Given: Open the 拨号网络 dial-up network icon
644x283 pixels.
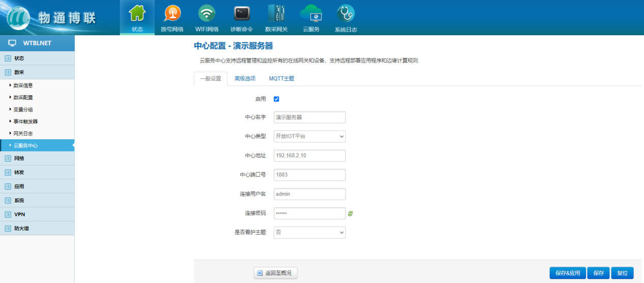Looking at the screenshot, I should pos(172,14).
